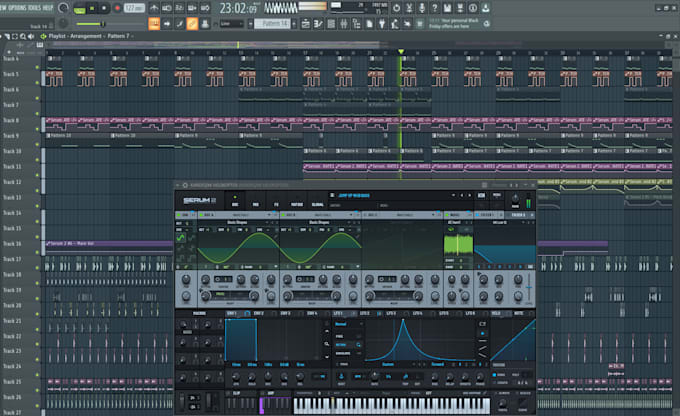Toggle the wait for input icon
The height and width of the screenshot is (416, 680).
[167, 8]
